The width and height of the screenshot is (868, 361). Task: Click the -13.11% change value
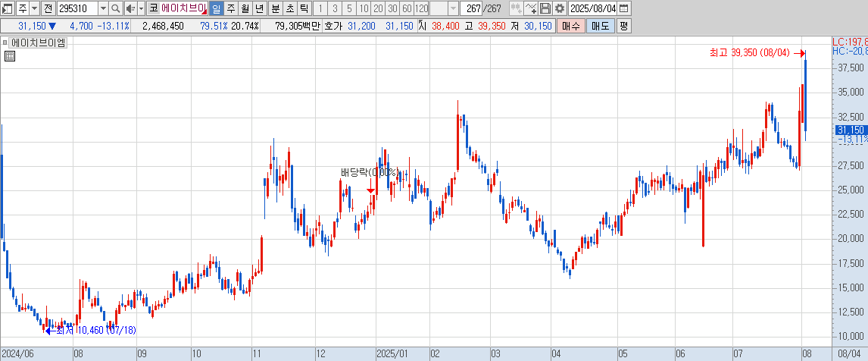(114, 26)
